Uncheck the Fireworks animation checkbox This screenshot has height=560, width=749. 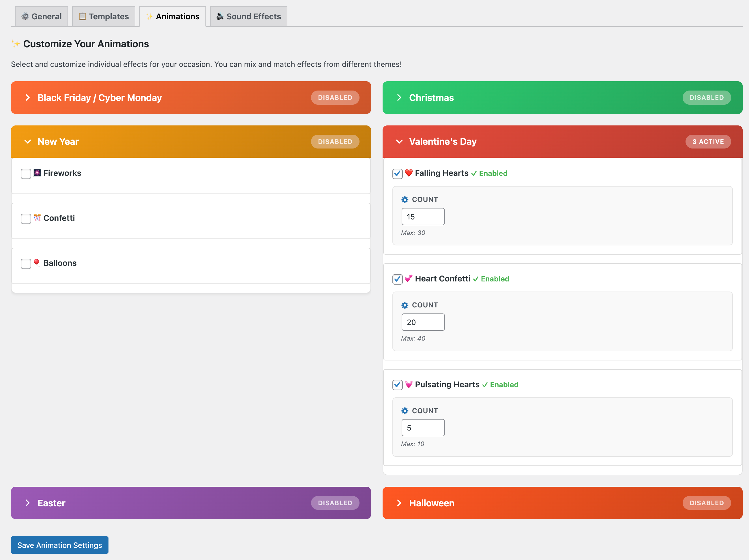point(25,174)
